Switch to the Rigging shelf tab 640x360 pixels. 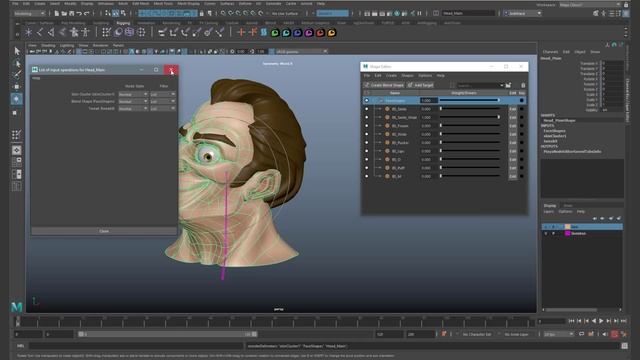[123, 23]
